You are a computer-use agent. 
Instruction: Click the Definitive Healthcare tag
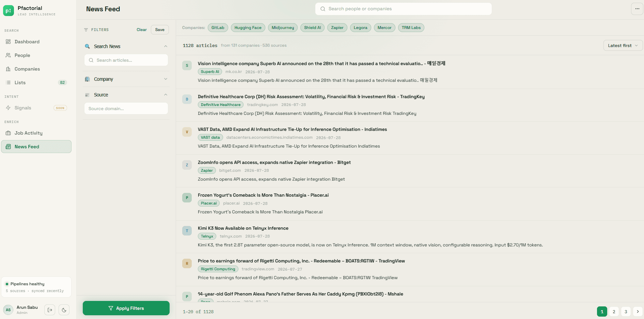coord(221,105)
